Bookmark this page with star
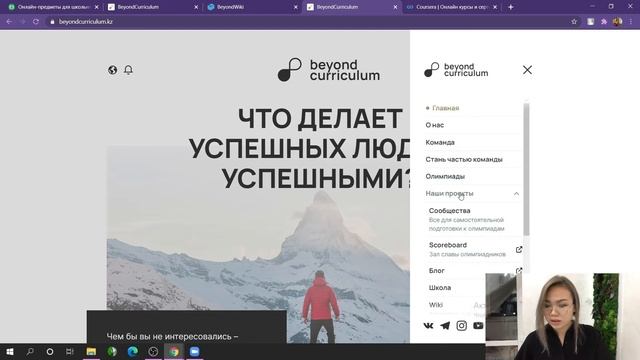 (x=574, y=22)
